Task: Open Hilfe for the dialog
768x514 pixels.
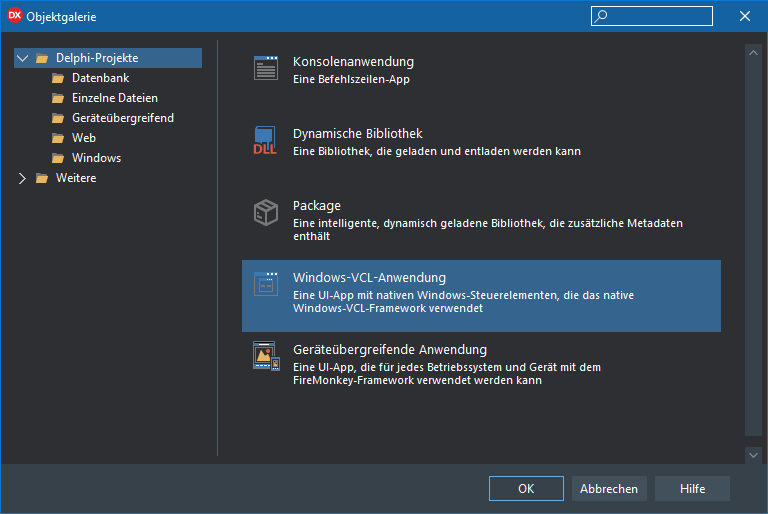Action: click(692, 489)
